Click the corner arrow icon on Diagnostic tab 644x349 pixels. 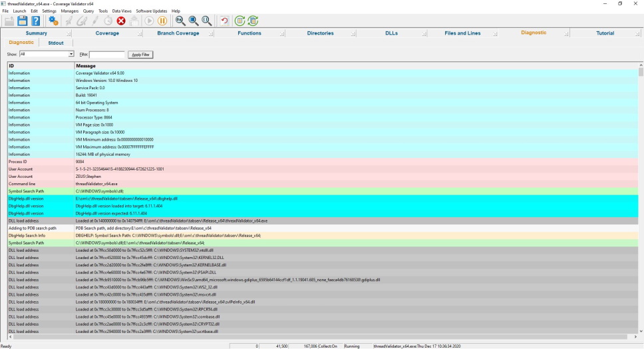(566, 34)
